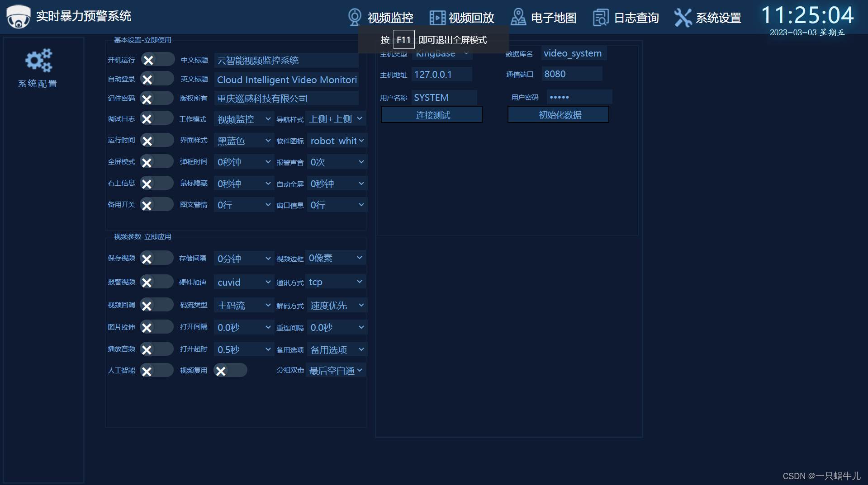Open the 系统设置 wrench icon
The image size is (868, 485).
683,17
